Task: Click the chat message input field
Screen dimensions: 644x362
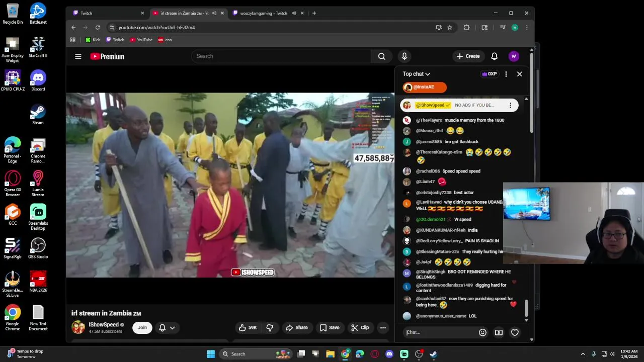Action: pyautogui.click(x=440, y=332)
